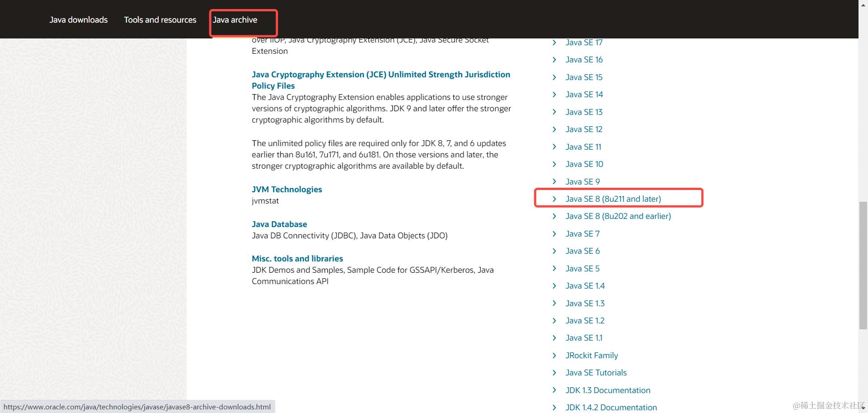Open Misc. tools and libraries link
This screenshot has height=413, width=868.
[x=297, y=259]
